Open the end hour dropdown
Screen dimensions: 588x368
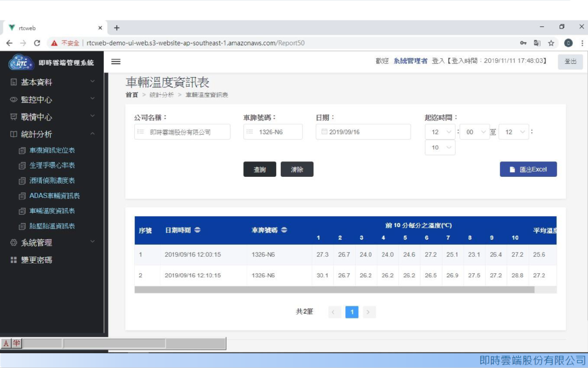point(514,132)
